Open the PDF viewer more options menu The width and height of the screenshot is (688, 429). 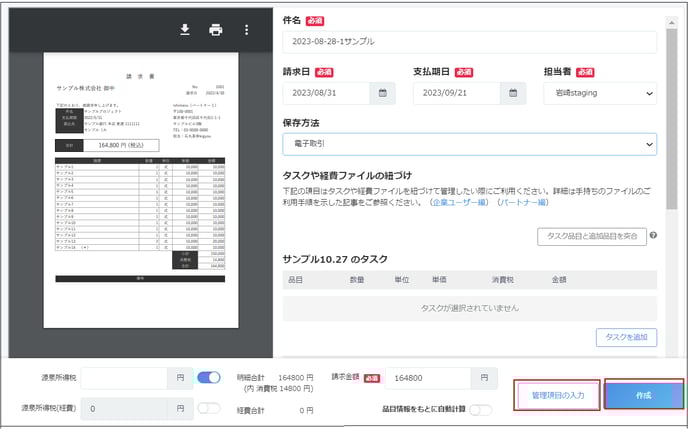tap(247, 30)
